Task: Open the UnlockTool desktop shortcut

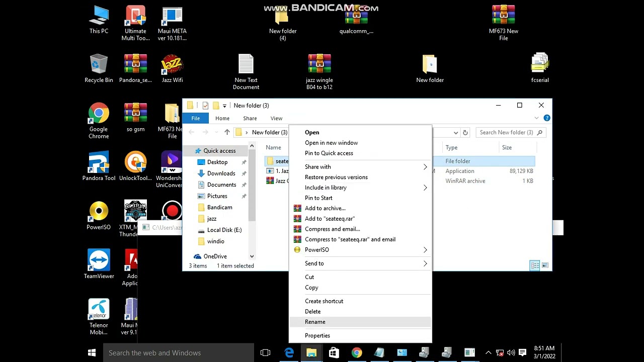Action: (135, 166)
